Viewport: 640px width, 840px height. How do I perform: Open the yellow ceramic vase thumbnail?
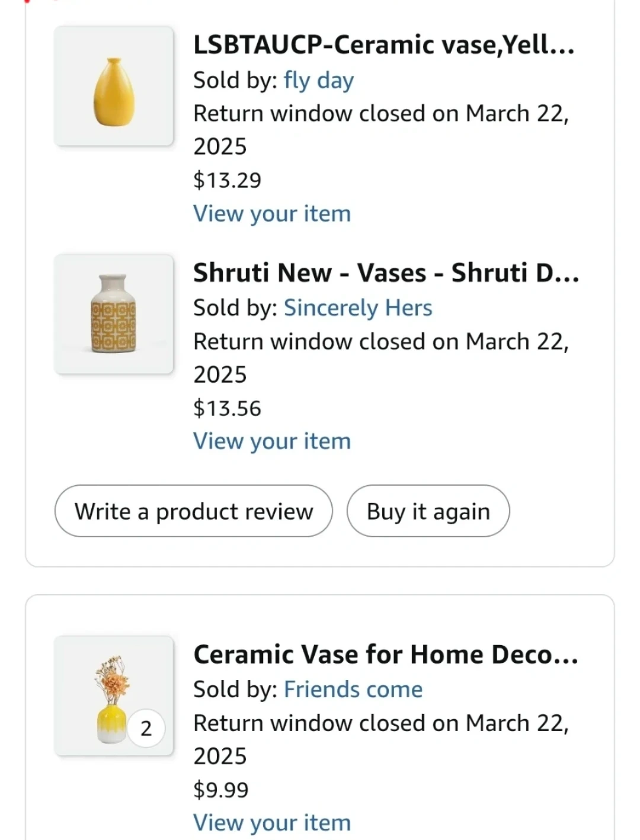click(x=114, y=86)
